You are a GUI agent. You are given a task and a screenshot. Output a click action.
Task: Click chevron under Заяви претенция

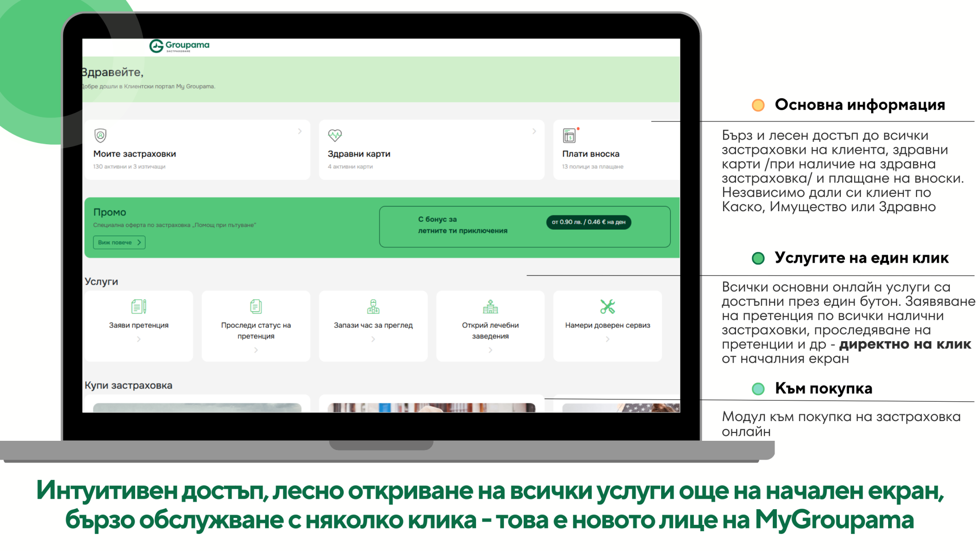point(138,339)
